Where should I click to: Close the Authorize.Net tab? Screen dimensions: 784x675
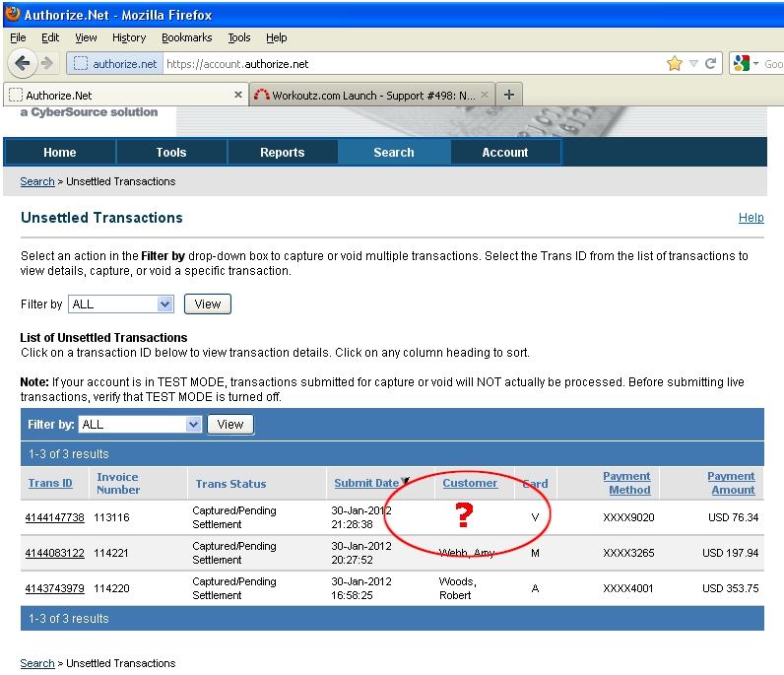click(x=238, y=95)
